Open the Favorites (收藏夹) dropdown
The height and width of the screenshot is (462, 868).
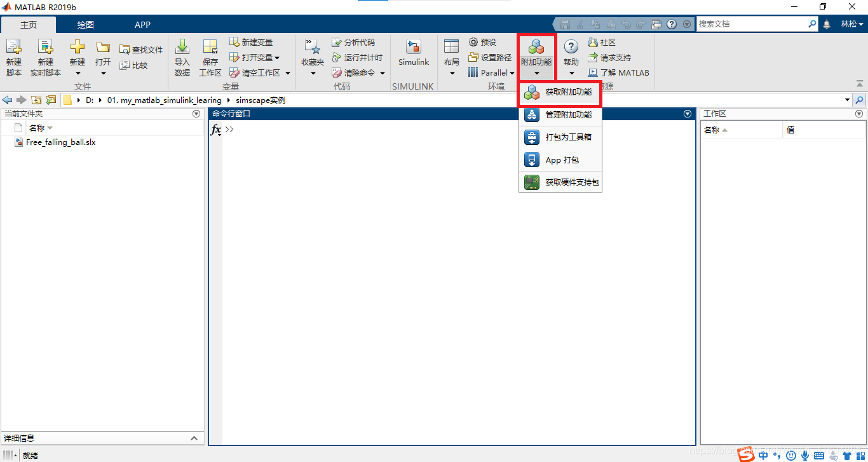(x=313, y=73)
